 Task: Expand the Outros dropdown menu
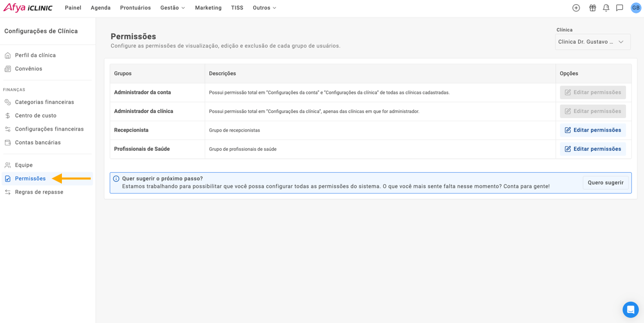265,8
